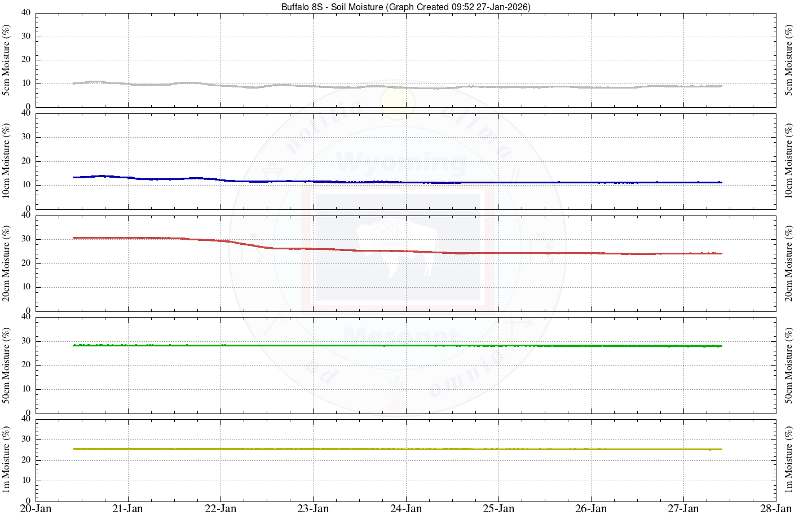Click the 20-Jan date label on x-axis
The height and width of the screenshot is (519, 812).
(x=36, y=509)
